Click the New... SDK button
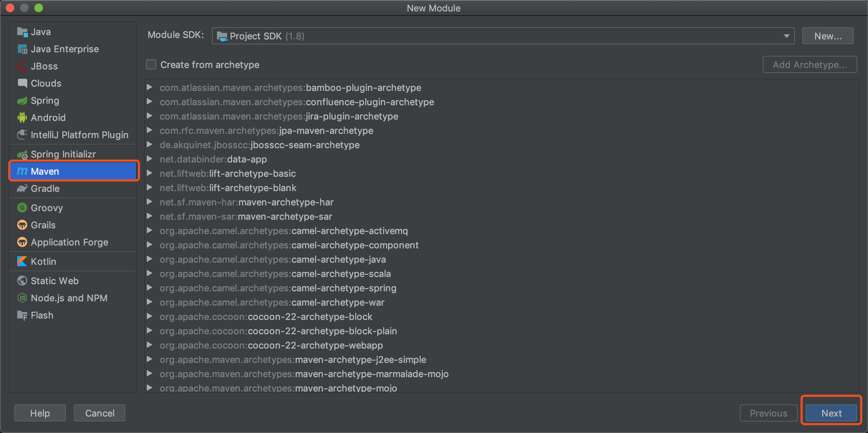This screenshot has height=433, width=868. coord(828,36)
